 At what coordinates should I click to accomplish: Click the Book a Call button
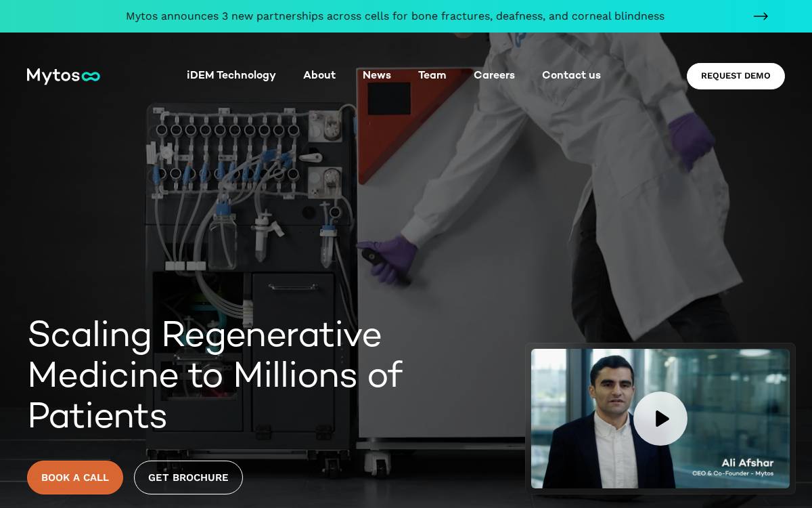pyautogui.click(x=75, y=478)
